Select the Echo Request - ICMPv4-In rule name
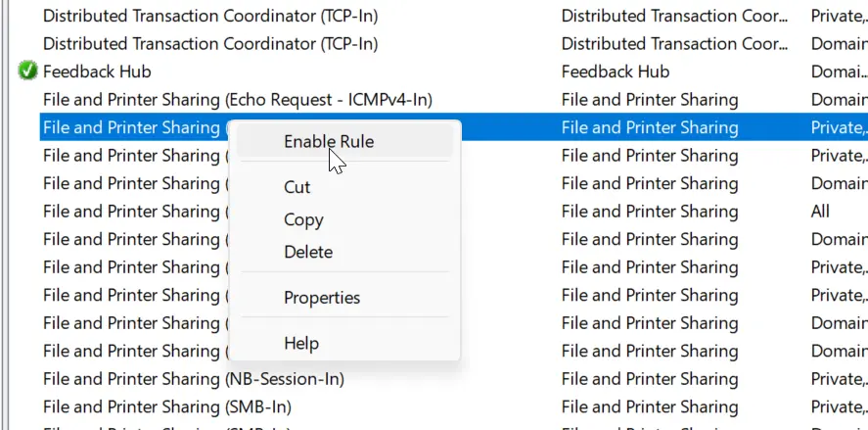Viewport: 868px width, 430px height. coord(238,100)
